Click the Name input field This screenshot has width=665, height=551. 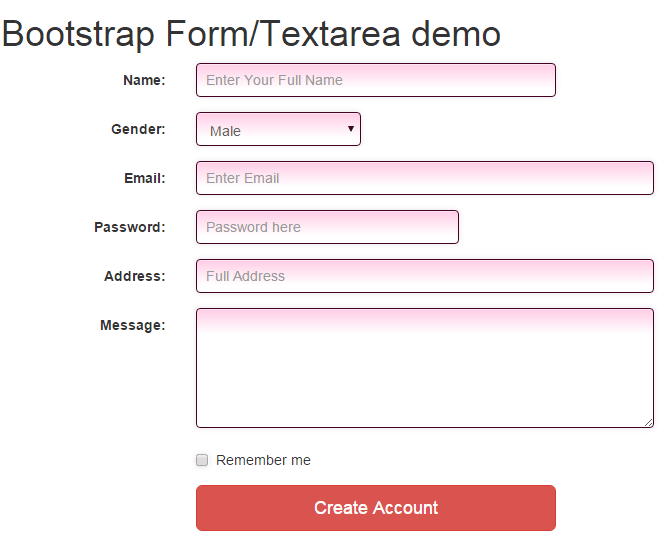click(x=376, y=80)
